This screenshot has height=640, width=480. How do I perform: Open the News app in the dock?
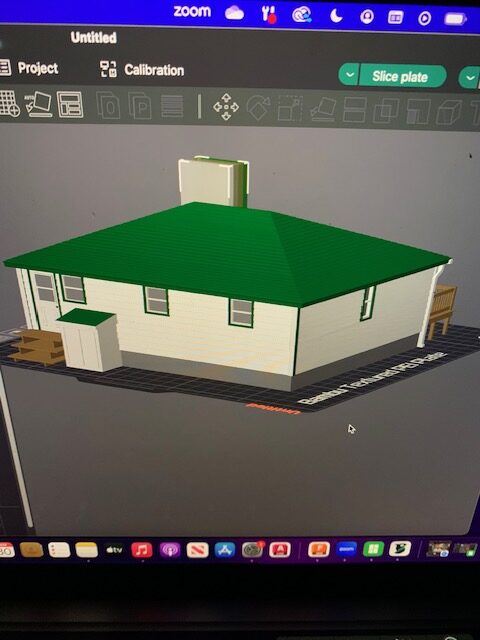click(198, 550)
